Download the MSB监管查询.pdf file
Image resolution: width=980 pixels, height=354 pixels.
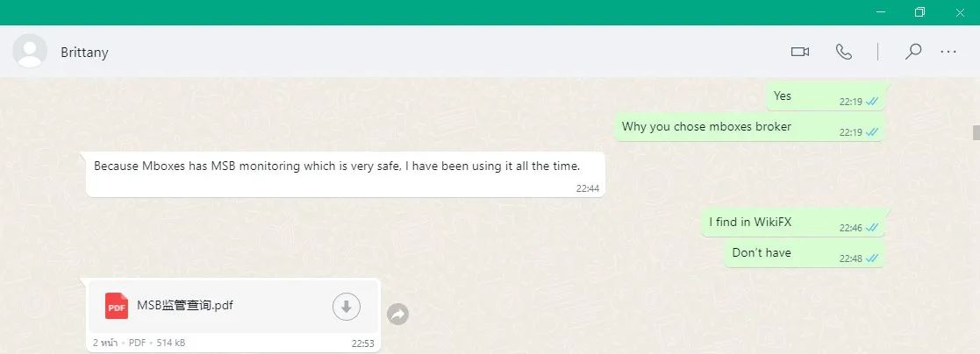pyautogui.click(x=347, y=307)
